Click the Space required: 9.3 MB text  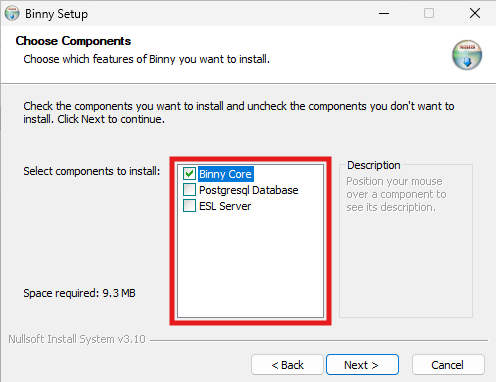tap(79, 293)
